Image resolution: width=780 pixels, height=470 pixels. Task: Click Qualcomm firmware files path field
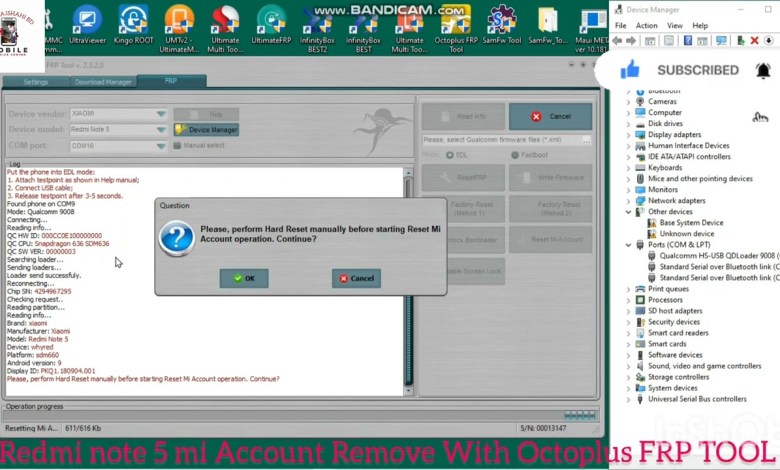point(502,140)
